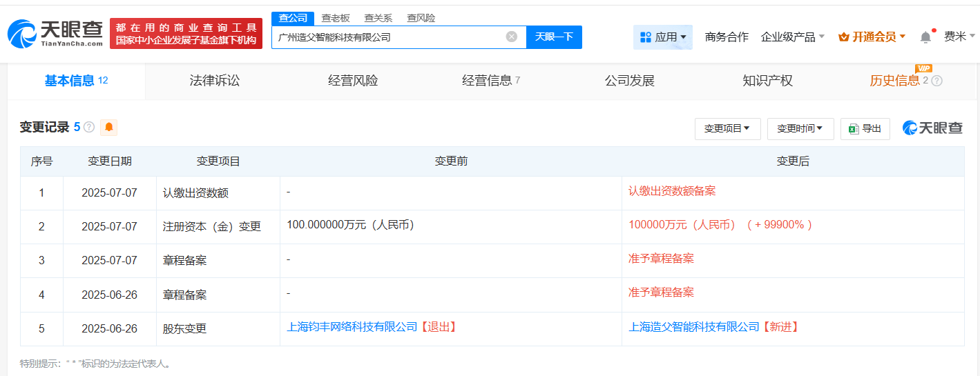Click the help icon beside 历史信息
The image size is (980, 376).
[936, 81]
